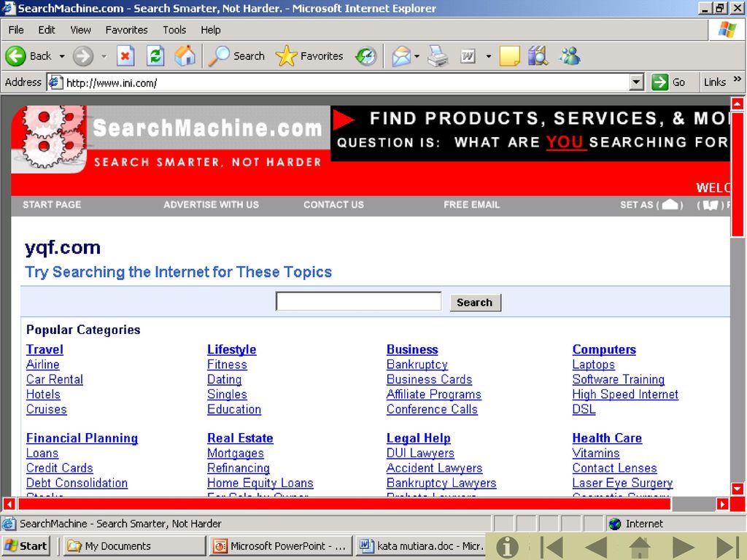The height and width of the screenshot is (560, 747).
Task: Jump to first slide with skip-back icon
Action: 551,547
